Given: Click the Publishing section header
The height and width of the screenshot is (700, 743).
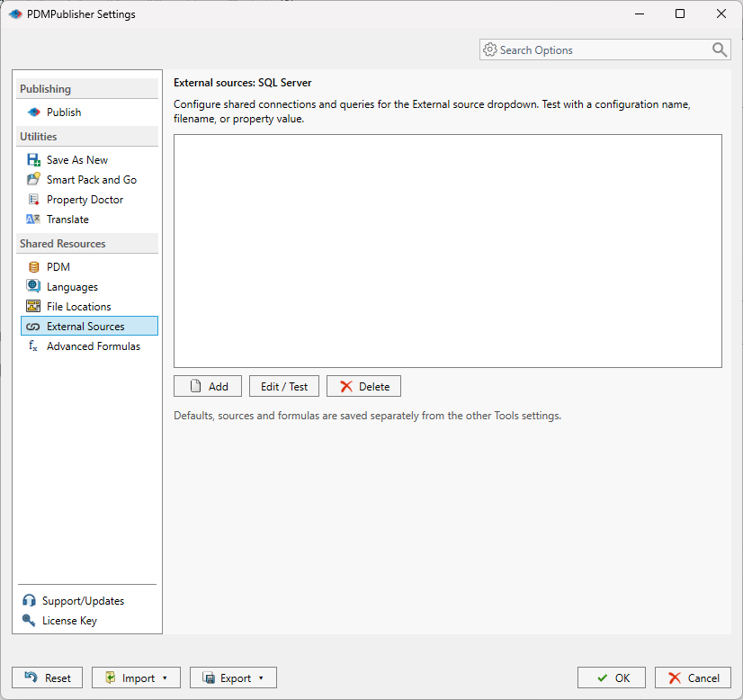Looking at the screenshot, I should 87,89.
